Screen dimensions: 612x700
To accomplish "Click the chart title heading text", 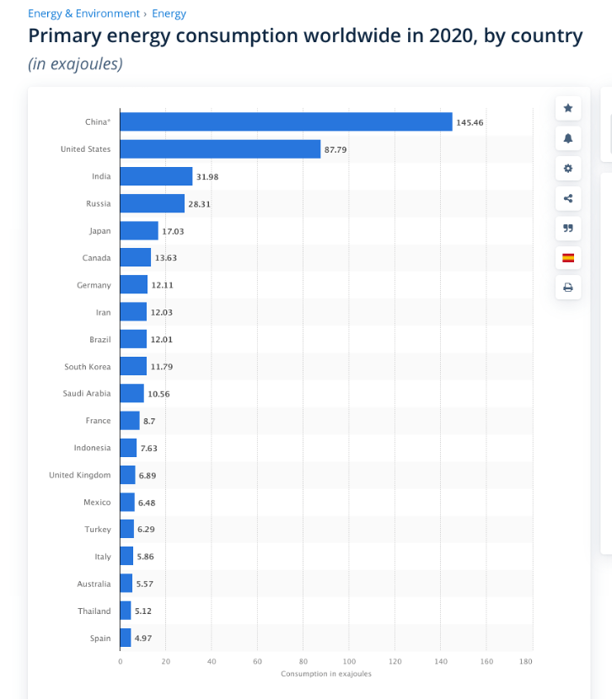I will tap(305, 36).
